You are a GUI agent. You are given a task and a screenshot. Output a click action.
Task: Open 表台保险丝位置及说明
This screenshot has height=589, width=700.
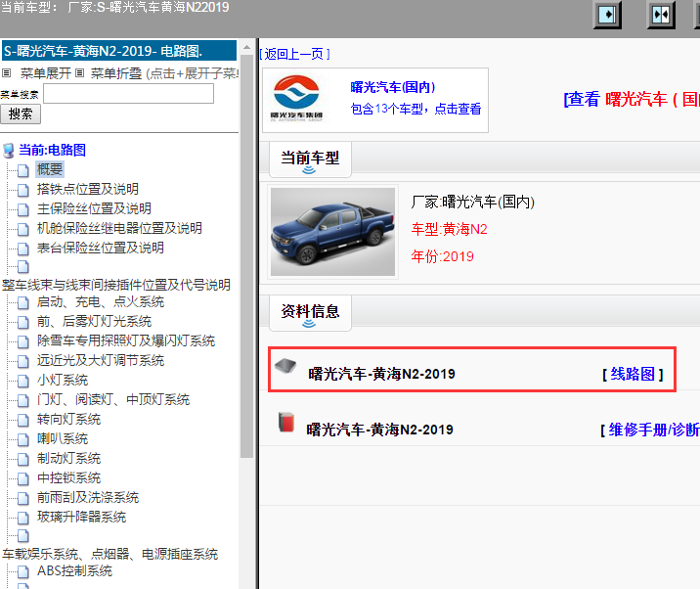(101, 248)
